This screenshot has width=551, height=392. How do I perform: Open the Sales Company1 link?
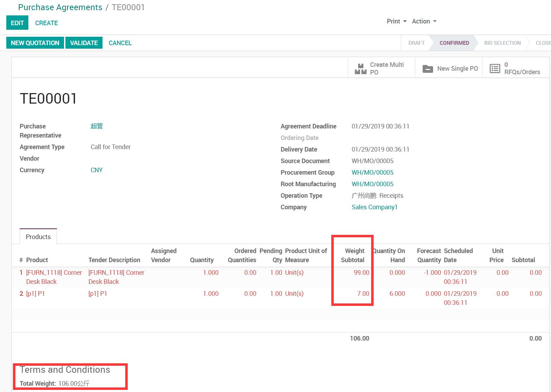click(374, 207)
